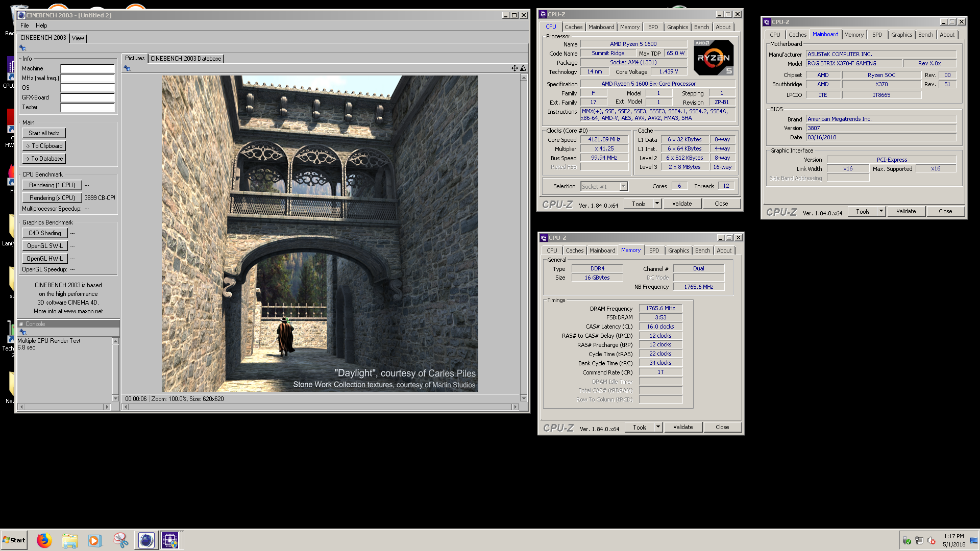Run the Rendering (1 CPU) benchmark
Image resolution: width=980 pixels, height=551 pixels.
52,185
